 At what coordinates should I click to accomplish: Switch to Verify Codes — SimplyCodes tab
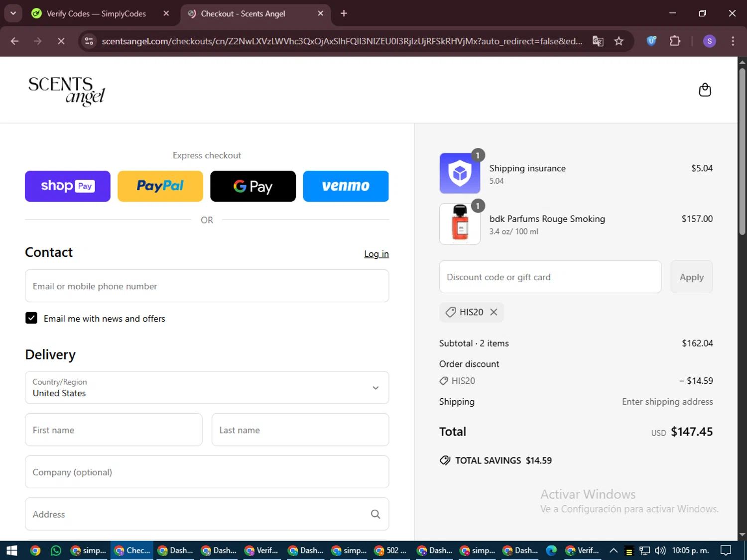(x=96, y=13)
